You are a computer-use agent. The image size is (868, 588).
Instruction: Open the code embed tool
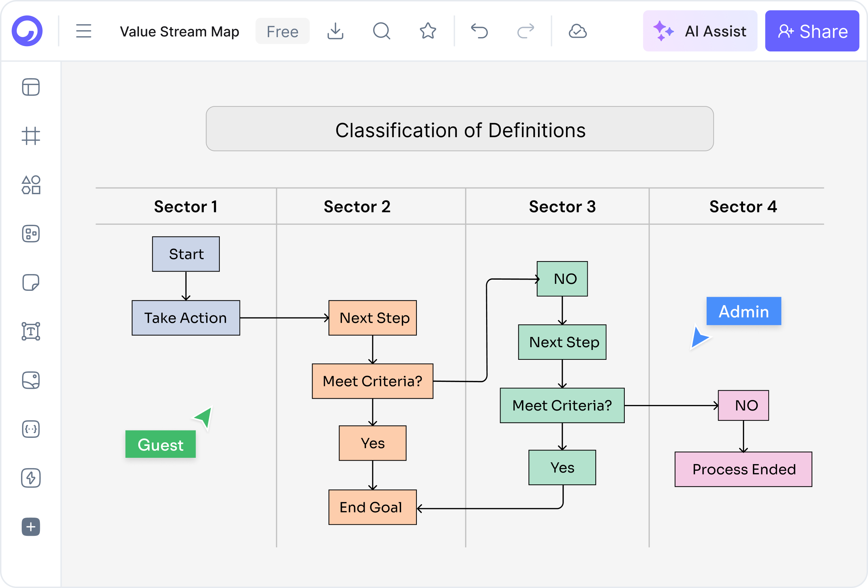pos(31,429)
